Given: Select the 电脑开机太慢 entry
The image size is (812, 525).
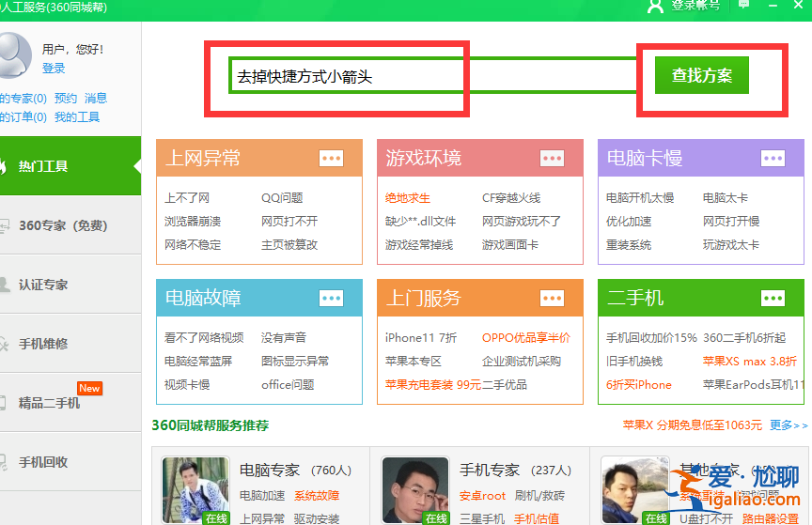Looking at the screenshot, I should pos(640,198).
